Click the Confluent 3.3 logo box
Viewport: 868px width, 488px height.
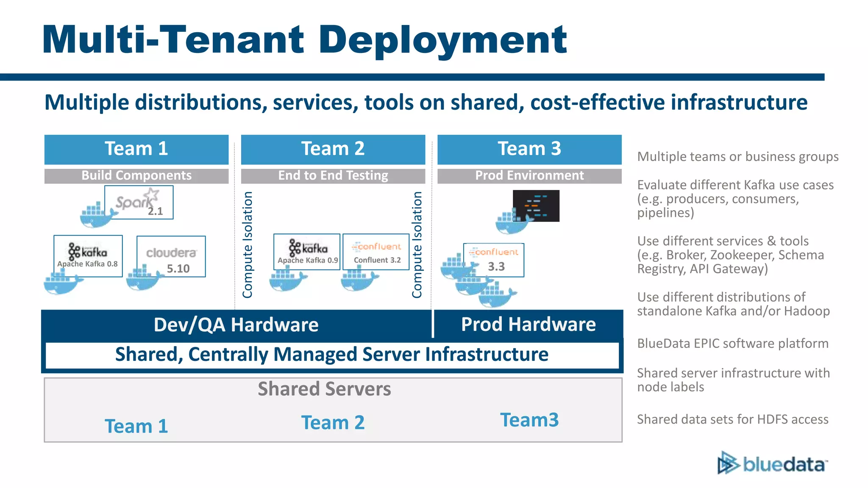[x=494, y=260]
